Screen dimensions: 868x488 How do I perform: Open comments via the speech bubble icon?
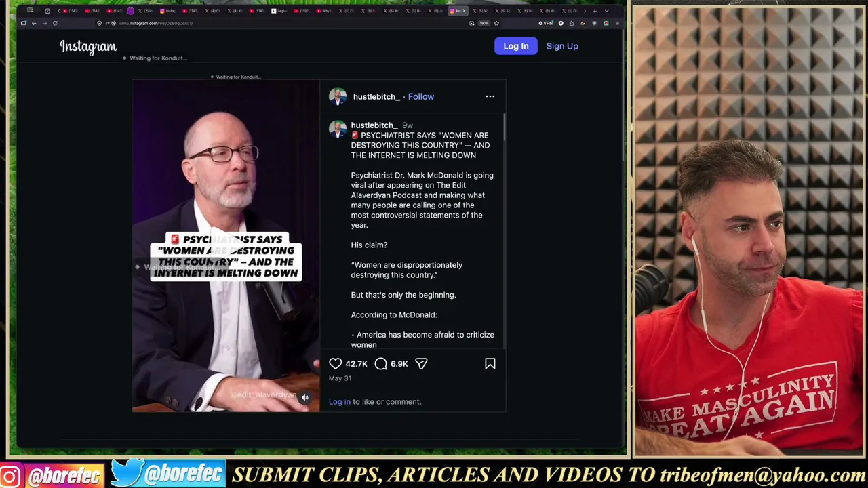click(381, 364)
